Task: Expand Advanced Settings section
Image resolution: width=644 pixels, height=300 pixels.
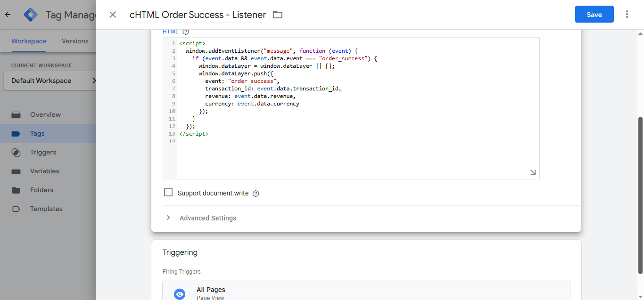Action: [208, 218]
